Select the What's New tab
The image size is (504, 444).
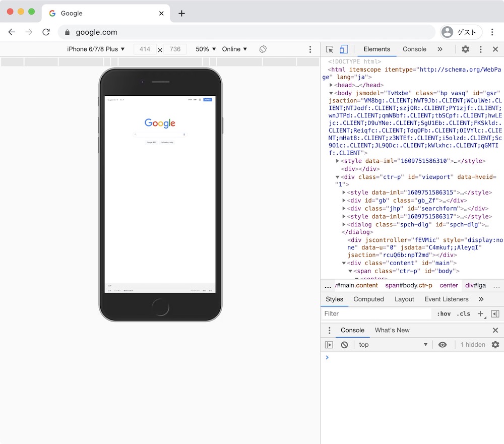(x=392, y=330)
